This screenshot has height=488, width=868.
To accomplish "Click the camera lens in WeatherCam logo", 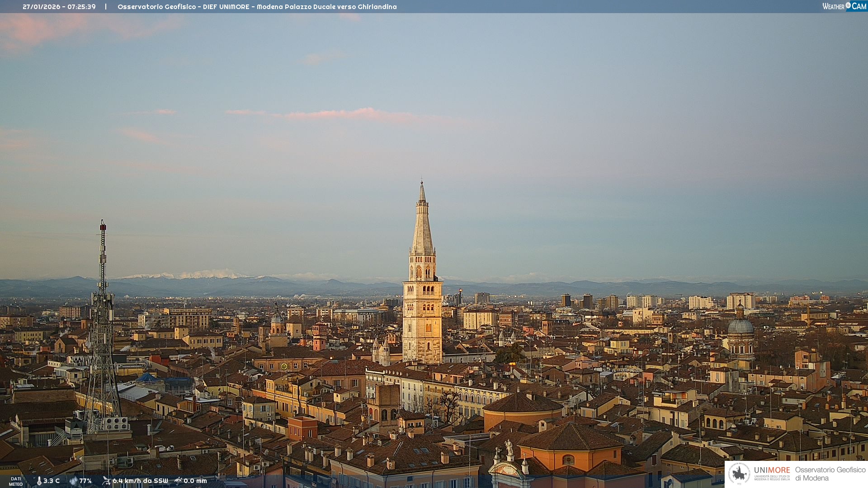I will click(x=848, y=5).
